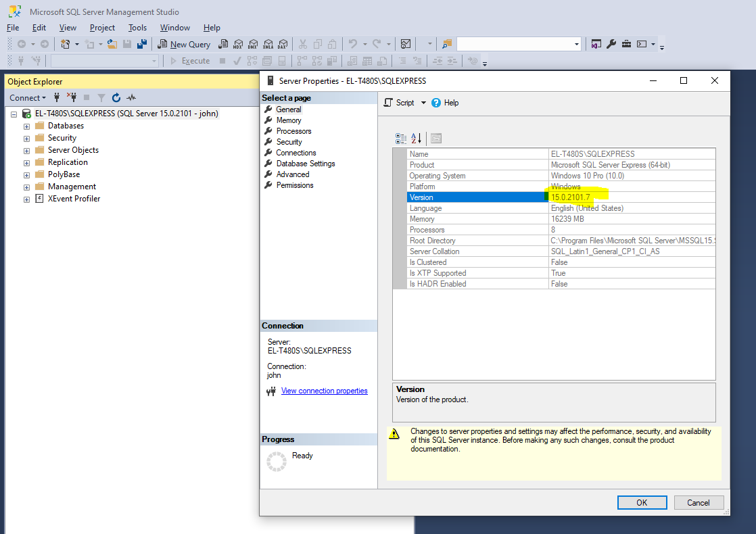Collapse the EL-T480S\SQLEXPRESS server node
The width and height of the screenshot is (756, 534).
(14, 114)
